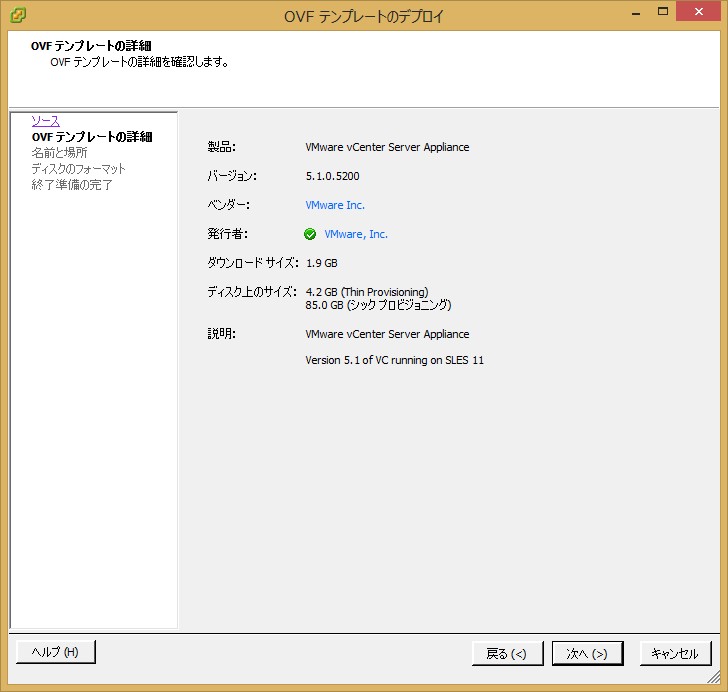
Task: Click the 説明: label
Action: point(221,333)
